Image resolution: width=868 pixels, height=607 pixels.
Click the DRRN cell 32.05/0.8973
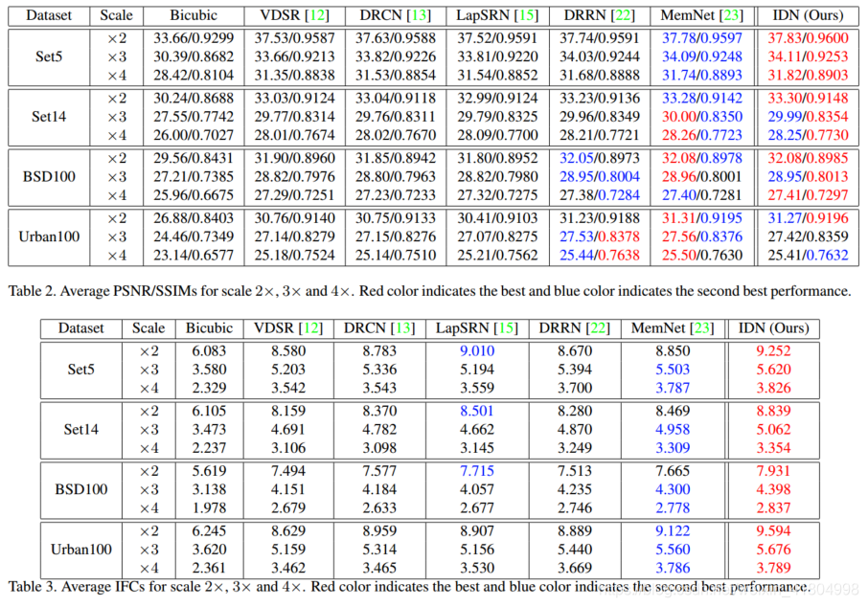coord(600,158)
